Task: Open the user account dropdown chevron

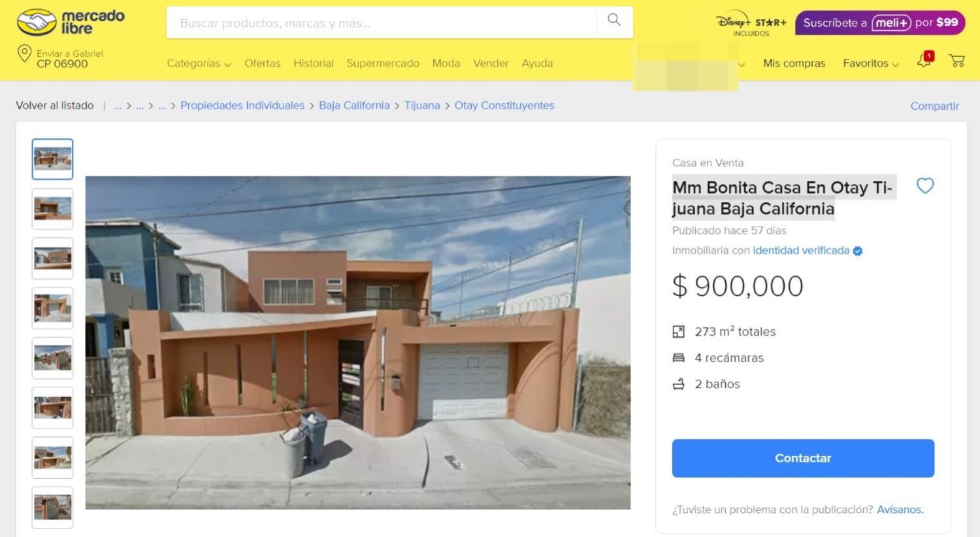Action: coord(742,65)
